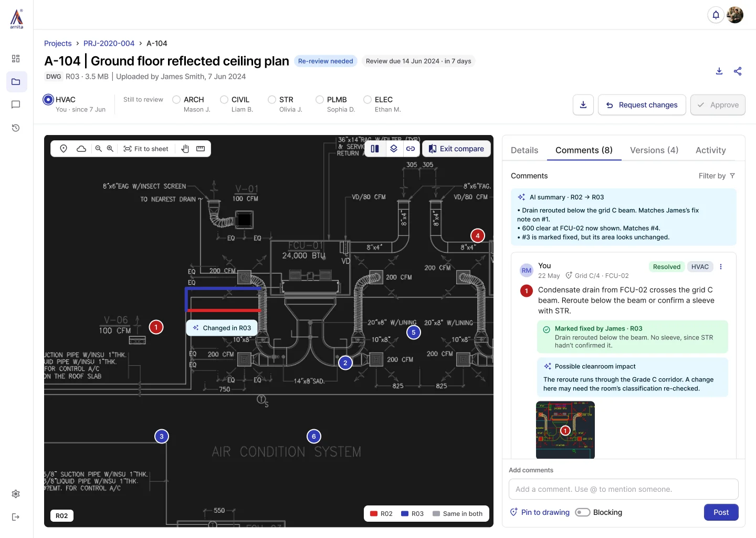Switch to overlay layers compare mode
This screenshot has width=756, height=538.
pyautogui.click(x=394, y=149)
